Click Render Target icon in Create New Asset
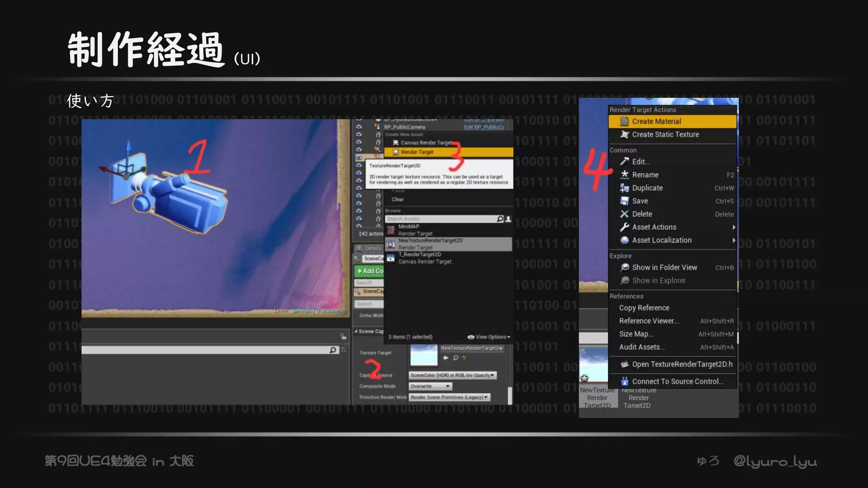868x488 pixels. 395,152
